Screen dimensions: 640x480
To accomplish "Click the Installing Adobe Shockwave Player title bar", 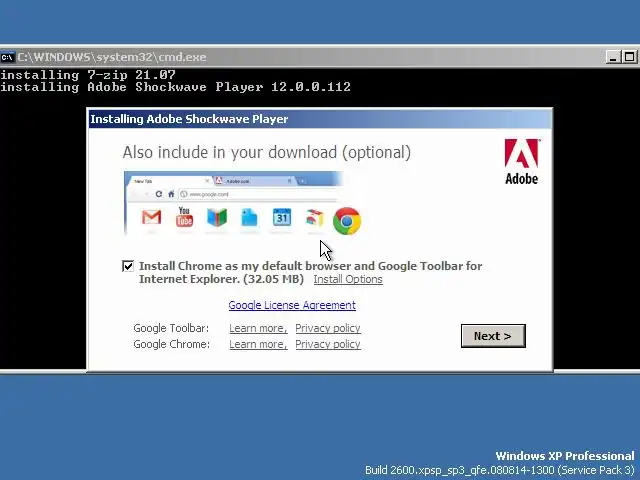I will click(x=320, y=119).
